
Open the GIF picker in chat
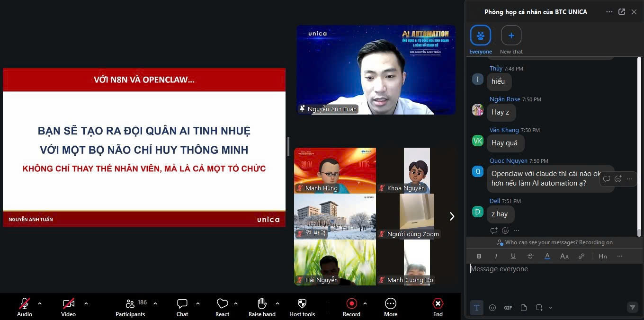click(508, 308)
